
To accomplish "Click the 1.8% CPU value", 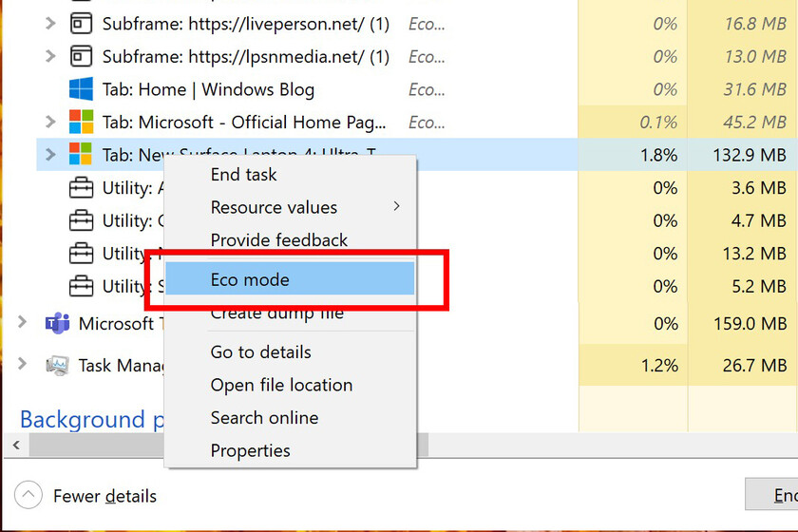I will pyautogui.click(x=659, y=155).
